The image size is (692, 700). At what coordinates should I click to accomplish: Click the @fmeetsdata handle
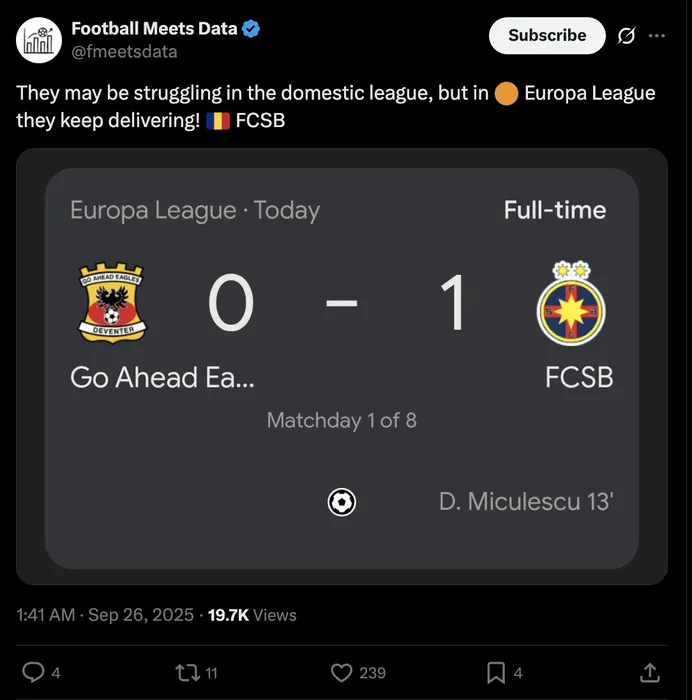tap(124, 51)
